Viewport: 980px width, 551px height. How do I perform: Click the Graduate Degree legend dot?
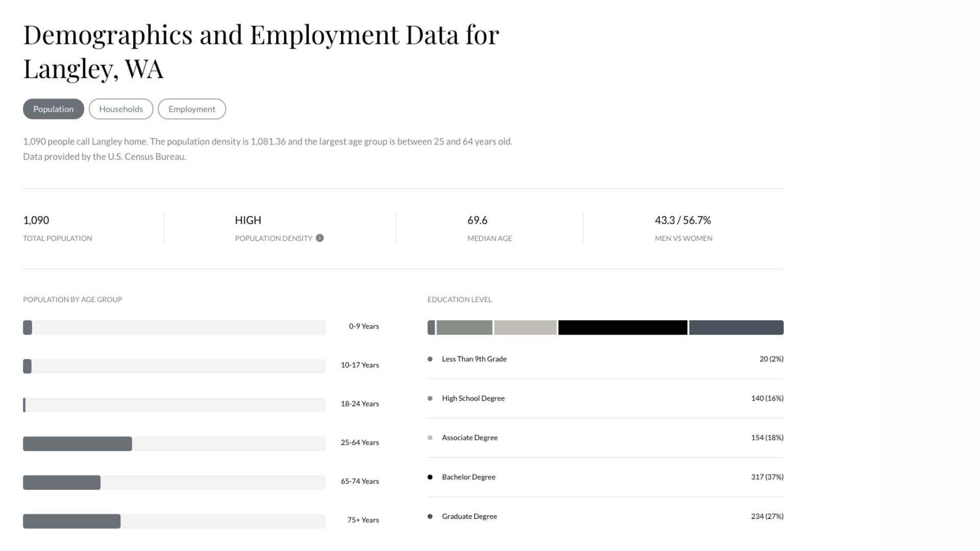[430, 516]
